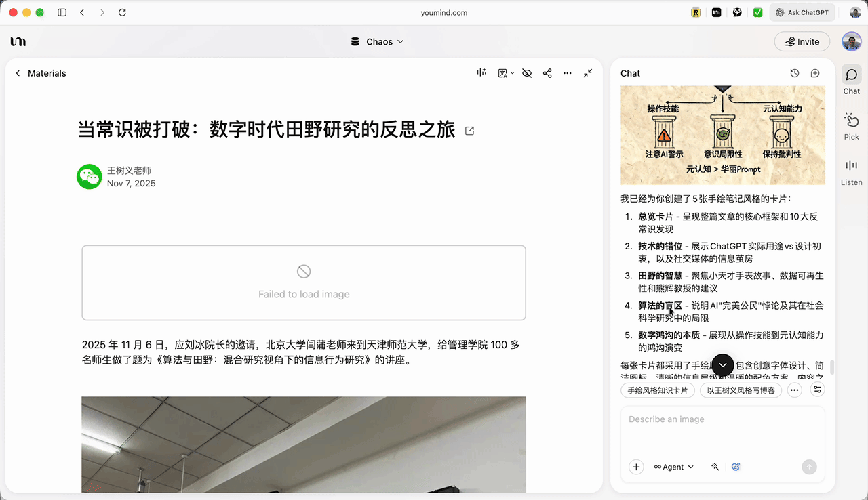
Task: Toggle the browser sidebar button
Action: point(62,12)
